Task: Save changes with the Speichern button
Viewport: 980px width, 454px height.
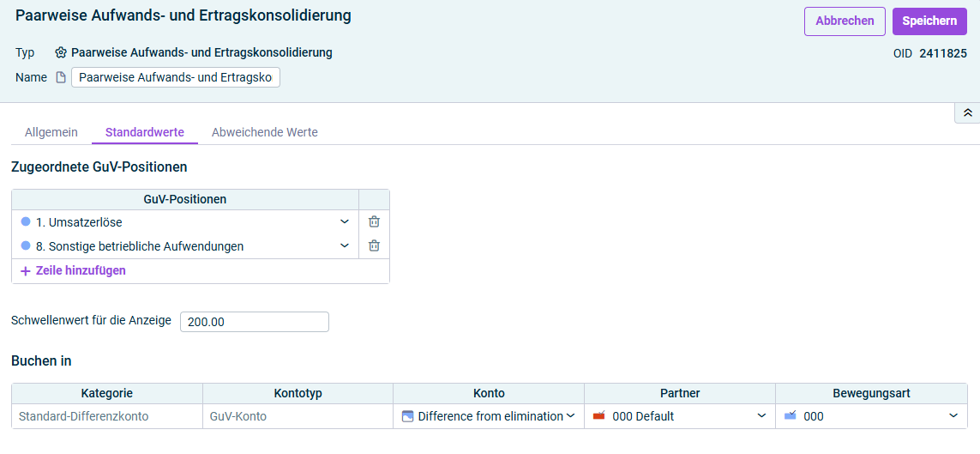Action: pyautogui.click(x=929, y=21)
